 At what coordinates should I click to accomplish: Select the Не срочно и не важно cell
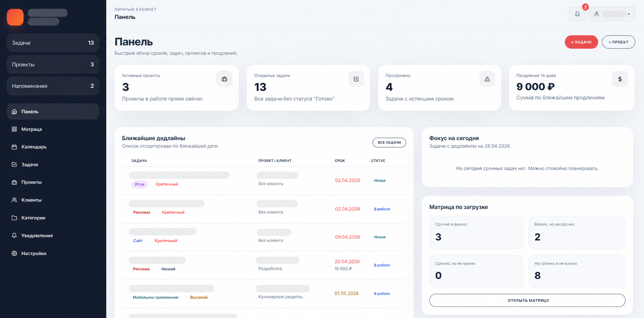click(x=577, y=271)
